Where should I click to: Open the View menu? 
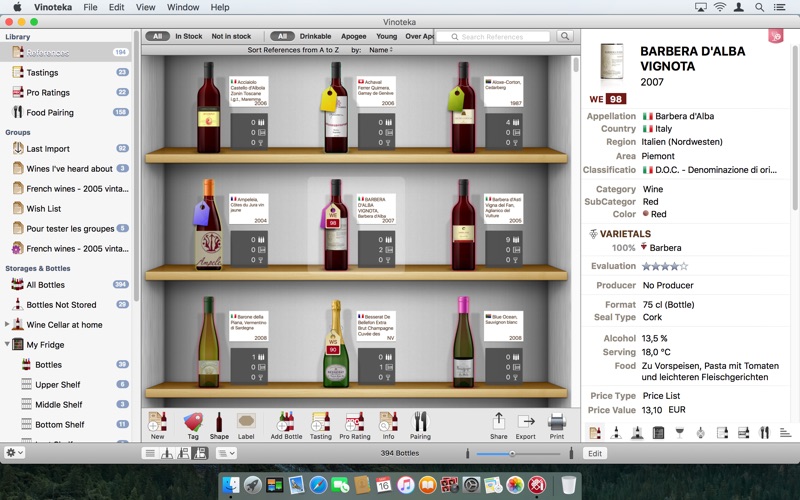click(146, 7)
